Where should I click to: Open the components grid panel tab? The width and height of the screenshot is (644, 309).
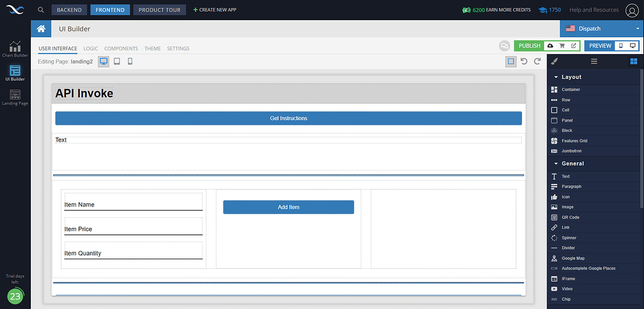[x=633, y=61]
